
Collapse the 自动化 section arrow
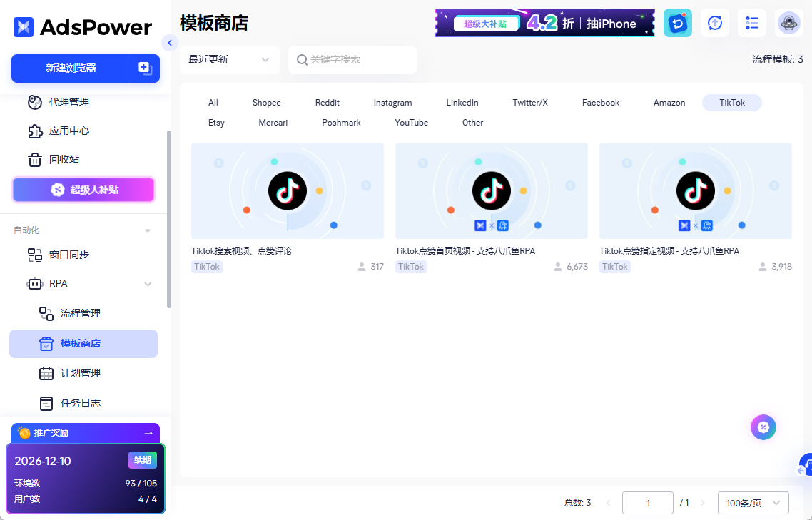148,230
